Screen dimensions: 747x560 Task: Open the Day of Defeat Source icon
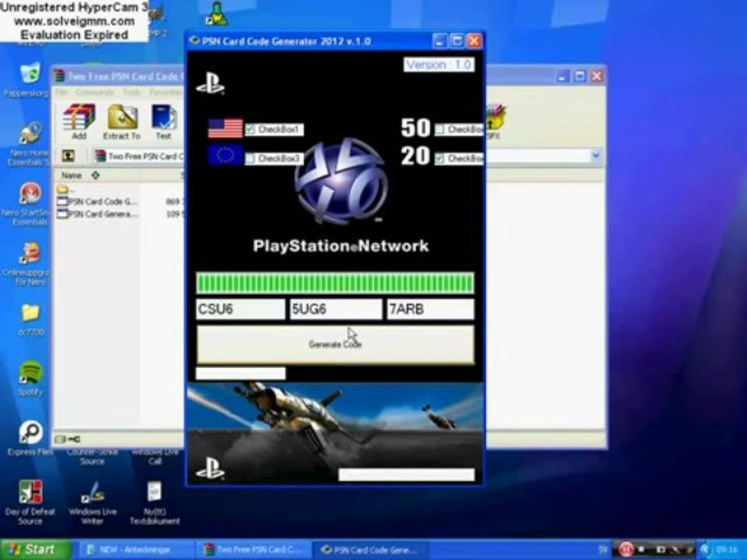30,492
